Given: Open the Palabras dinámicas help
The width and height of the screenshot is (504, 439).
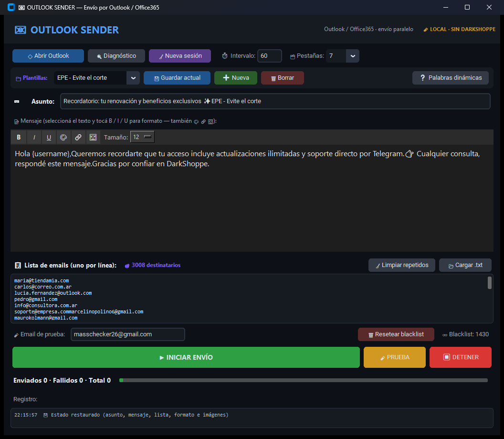Looking at the screenshot, I should coord(451,78).
